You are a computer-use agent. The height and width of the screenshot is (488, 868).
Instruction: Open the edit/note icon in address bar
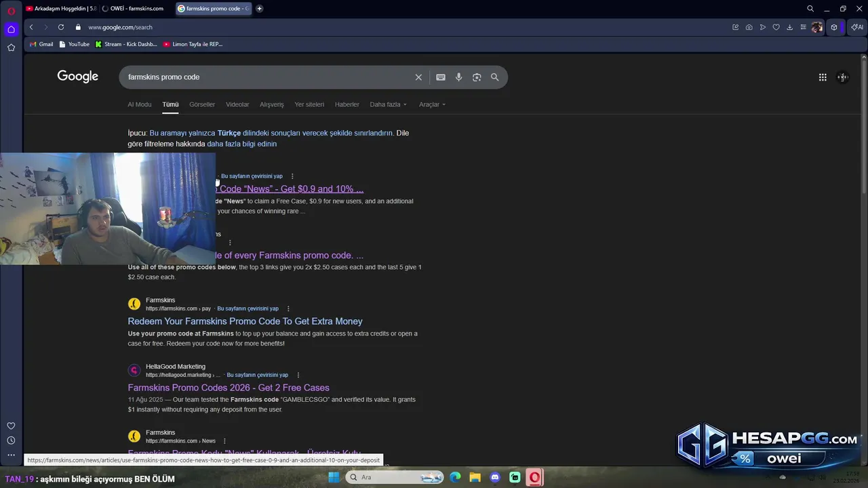coord(735,27)
